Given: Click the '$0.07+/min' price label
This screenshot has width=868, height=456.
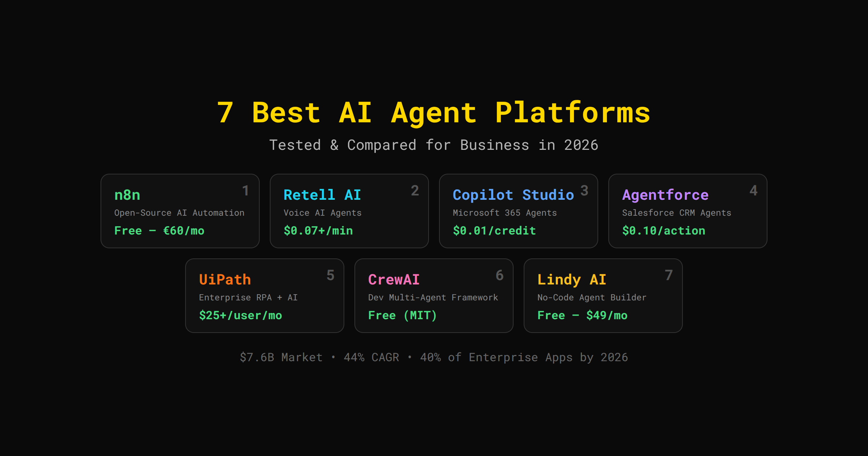Looking at the screenshot, I should point(318,231).
